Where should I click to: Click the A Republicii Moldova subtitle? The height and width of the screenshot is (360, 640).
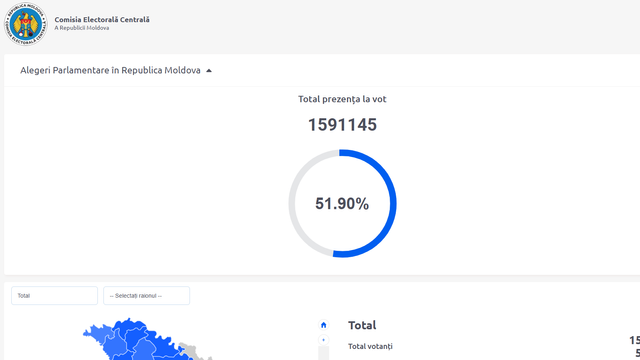82,28
